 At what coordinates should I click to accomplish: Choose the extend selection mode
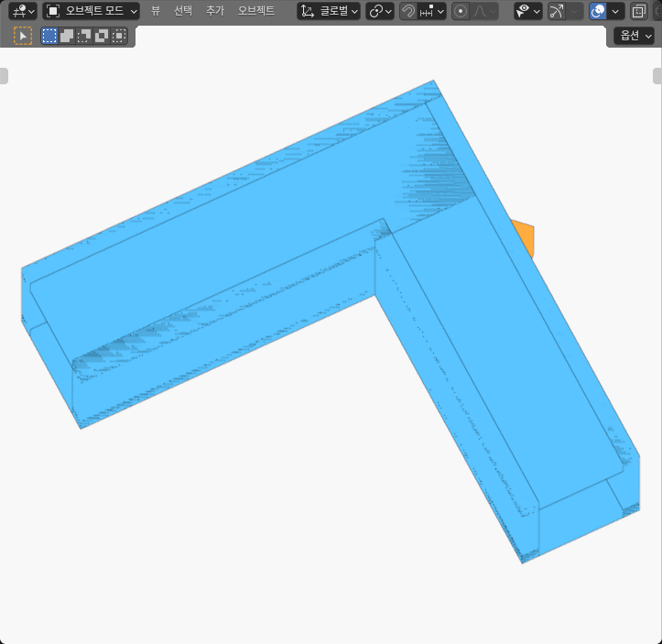click(x=67, y=36)
